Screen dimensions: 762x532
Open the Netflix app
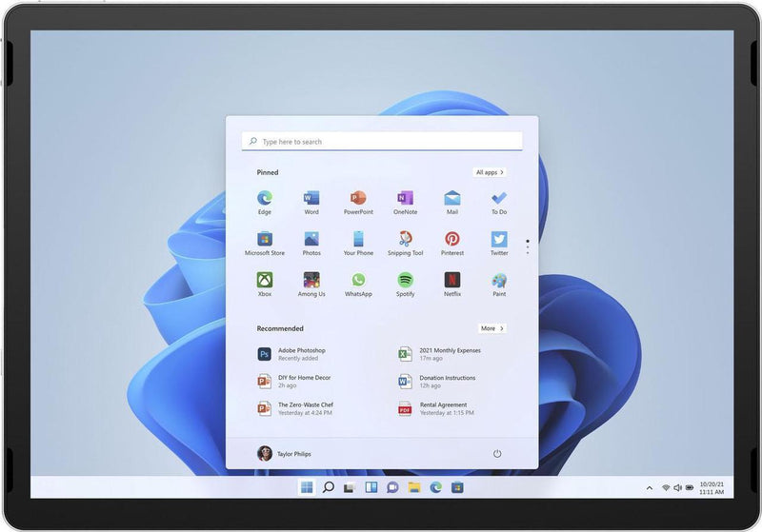451,285
